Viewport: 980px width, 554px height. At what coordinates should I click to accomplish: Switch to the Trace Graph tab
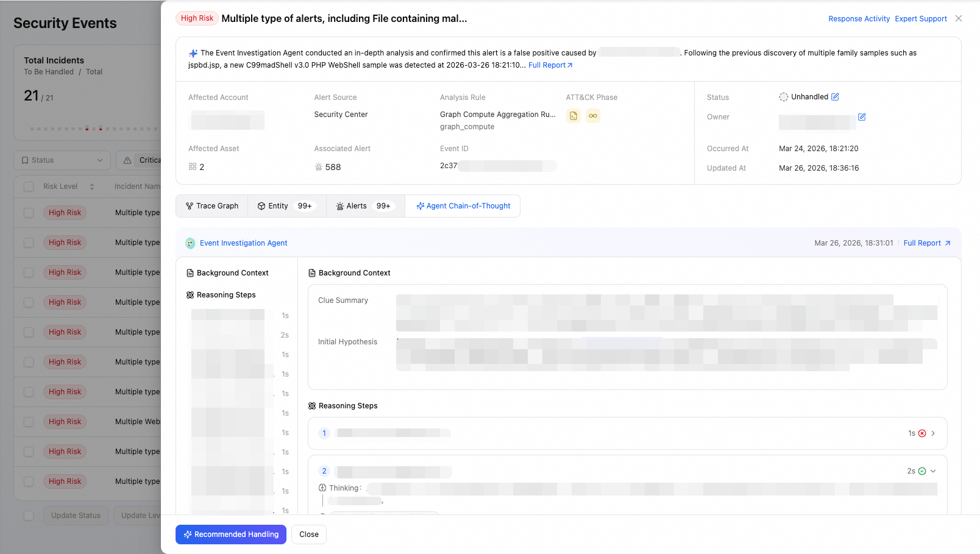point(212,206)
